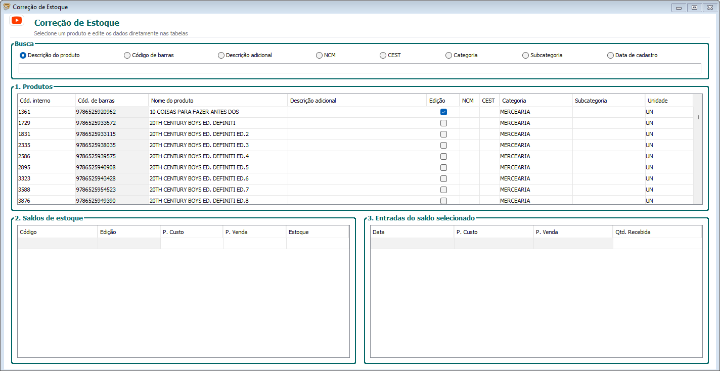Check Edição for '20TH CENTURY BOYS ED. DEFINITI ED.2'
Screen dimensions: 720x371
click(444, 134)
